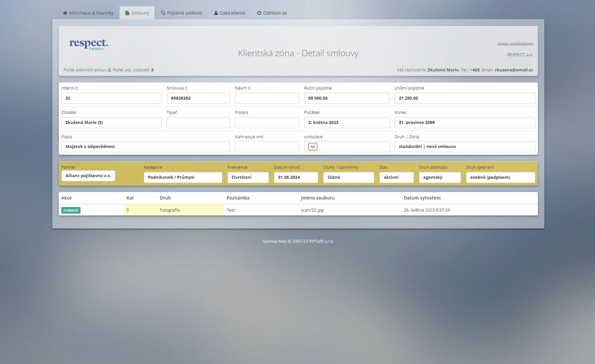Click the Kategorie field Podnikatelé / Průmysl

(183, 177)
